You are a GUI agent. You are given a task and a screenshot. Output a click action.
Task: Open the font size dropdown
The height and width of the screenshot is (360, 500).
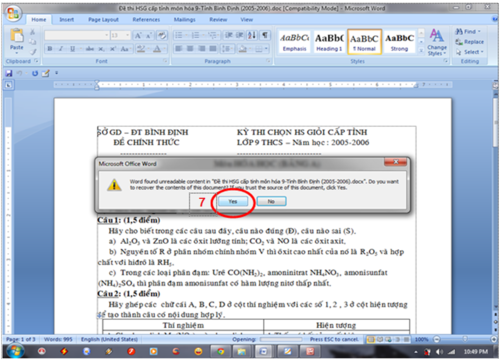tap(127, 35)
